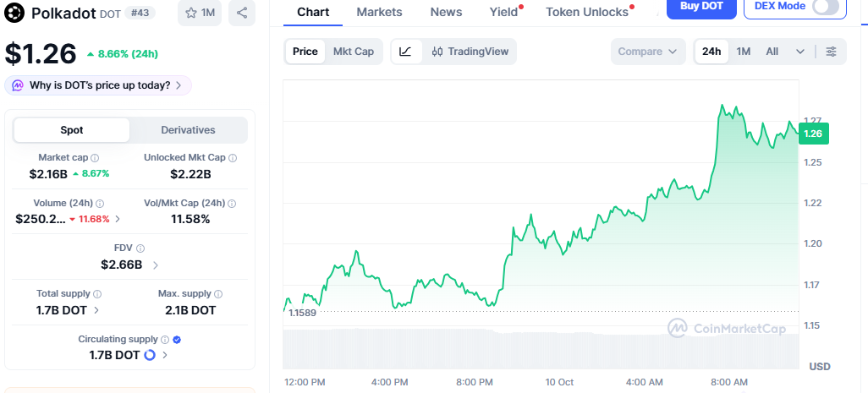Click the $2.66B FDV value
868x393 pixels.
point(121,265)
